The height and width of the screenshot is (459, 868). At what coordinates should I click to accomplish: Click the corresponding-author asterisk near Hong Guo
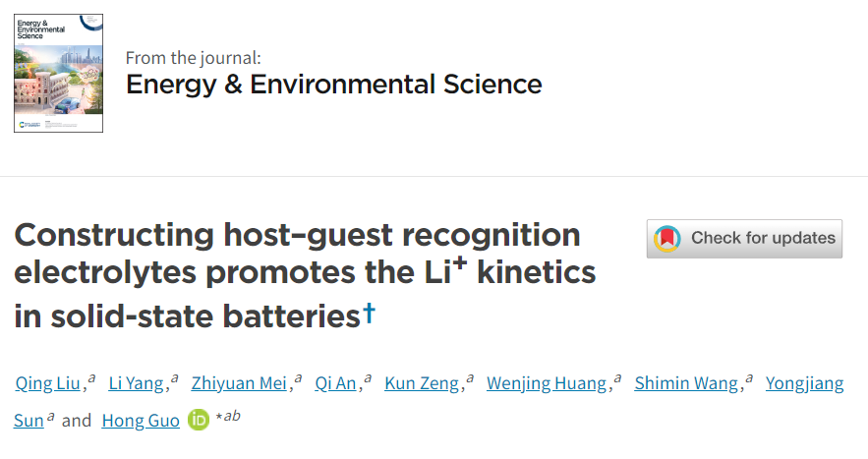click(218, 416)
